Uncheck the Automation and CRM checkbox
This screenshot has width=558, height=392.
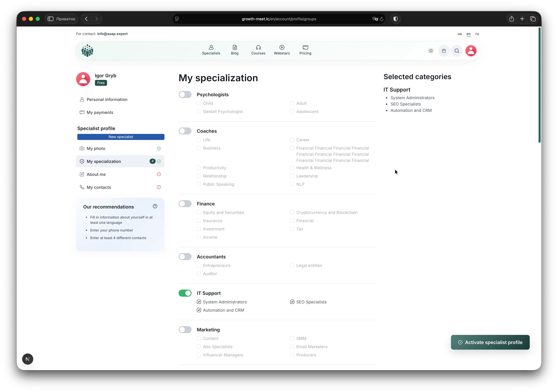(199, 310)
